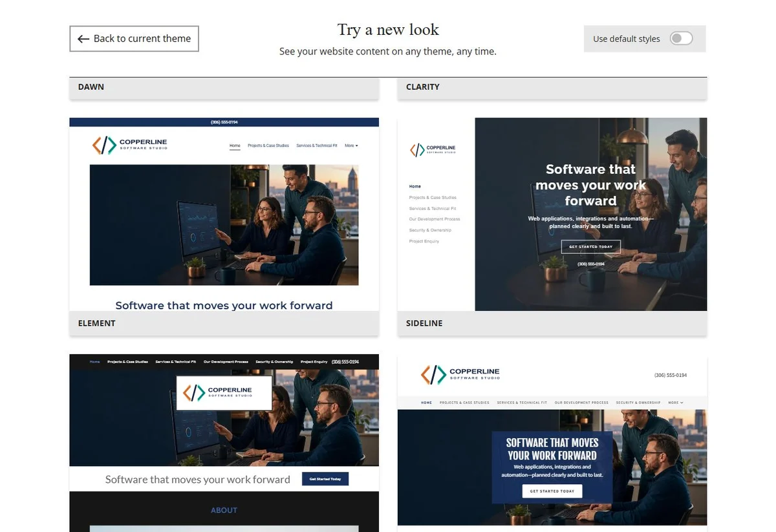Select the Element theme preview thumbnail
Screen dimensions: 776x532
pyautogui.click(x=224, y=214)
